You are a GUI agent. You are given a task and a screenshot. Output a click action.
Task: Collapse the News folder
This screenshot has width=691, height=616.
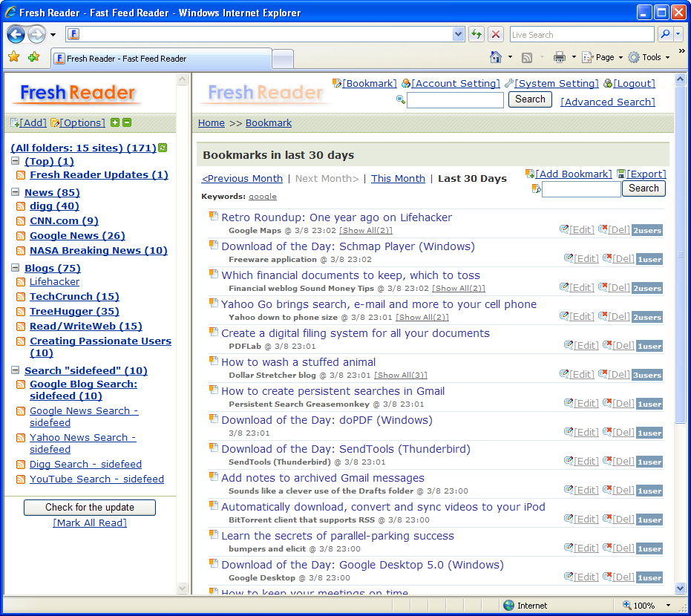click(x=15, y=191)
